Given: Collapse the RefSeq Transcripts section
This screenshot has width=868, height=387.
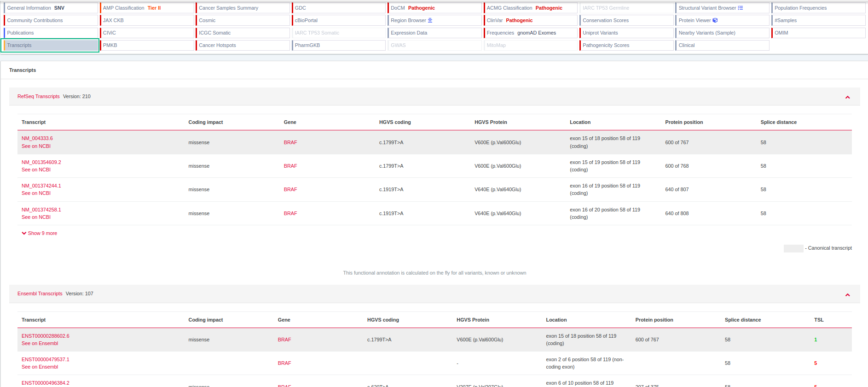Looking at the screenshot, I should click(x=847, y=97).
